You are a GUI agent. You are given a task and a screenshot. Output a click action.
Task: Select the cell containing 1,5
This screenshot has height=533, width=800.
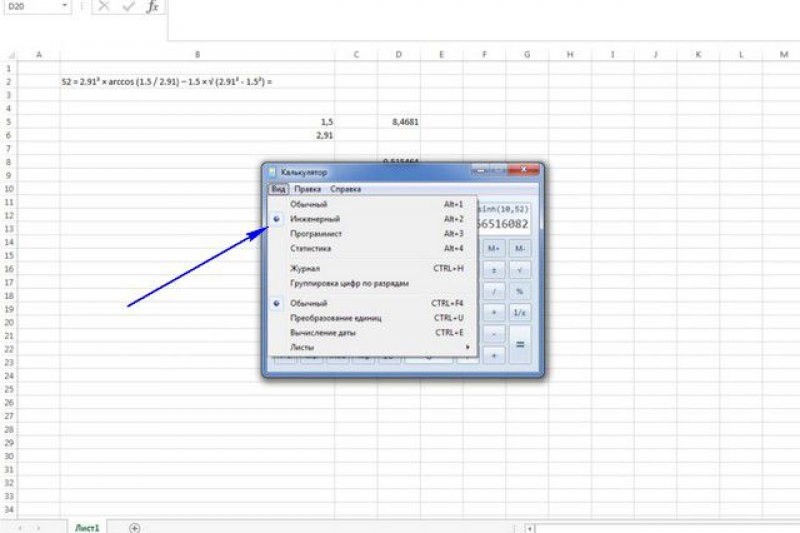coord(197,122)
